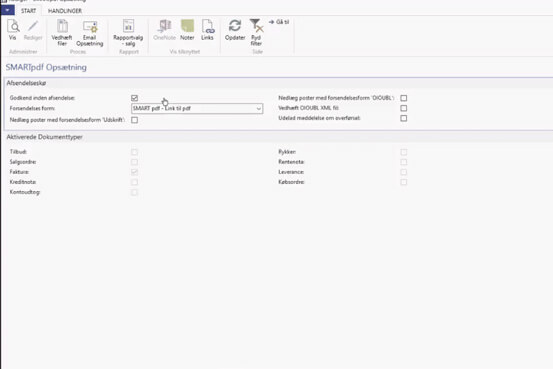Open Rapportvalg - salg
Image resolution: width=553 pixels, height=369 pixels.
128,32
